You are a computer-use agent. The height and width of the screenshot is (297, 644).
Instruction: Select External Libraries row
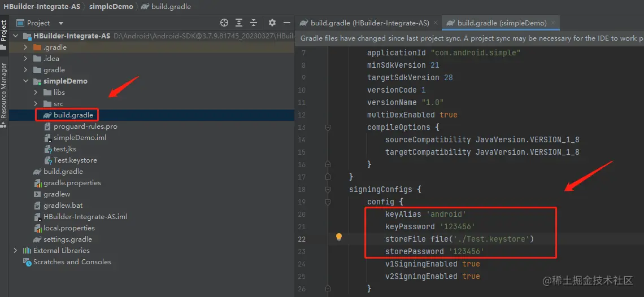tap(151, 250)
